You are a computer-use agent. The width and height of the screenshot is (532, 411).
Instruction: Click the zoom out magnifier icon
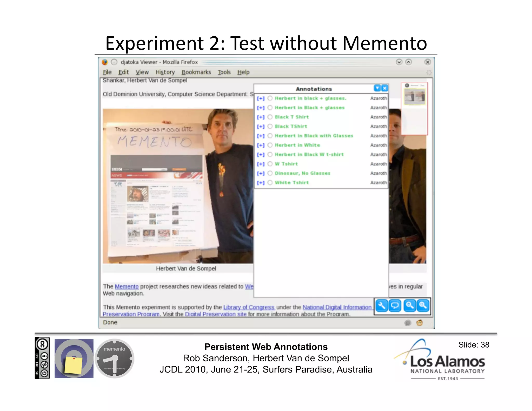(410, 306)
